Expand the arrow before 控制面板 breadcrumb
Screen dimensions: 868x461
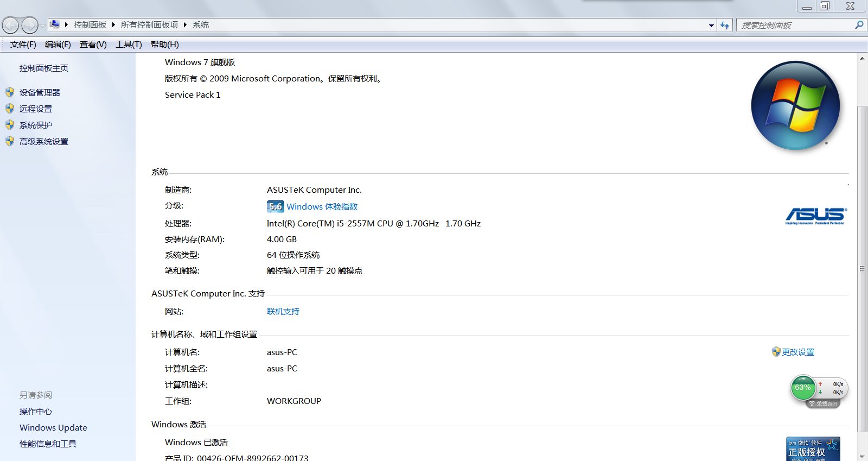[x=67, y=25]
